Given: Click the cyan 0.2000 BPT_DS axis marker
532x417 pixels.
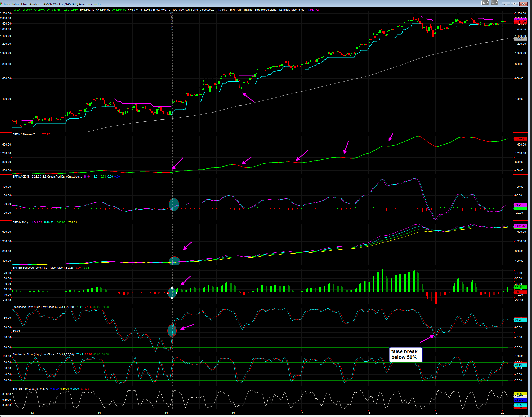Looking at the screenshot, I should pyautogui.click(x=520, y=405).
